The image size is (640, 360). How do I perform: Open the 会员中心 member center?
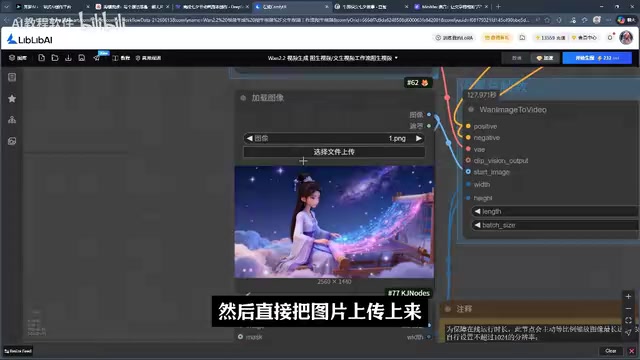pos(584,38)
